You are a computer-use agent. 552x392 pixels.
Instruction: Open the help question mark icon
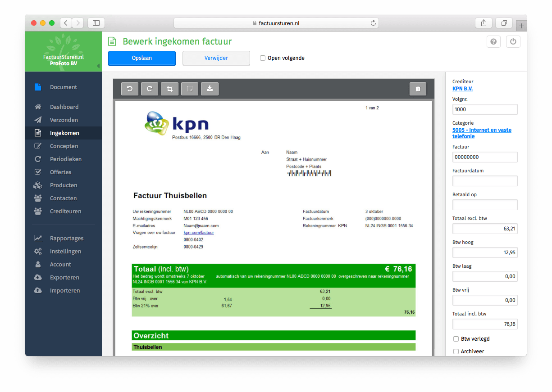(x=493, y=42)
